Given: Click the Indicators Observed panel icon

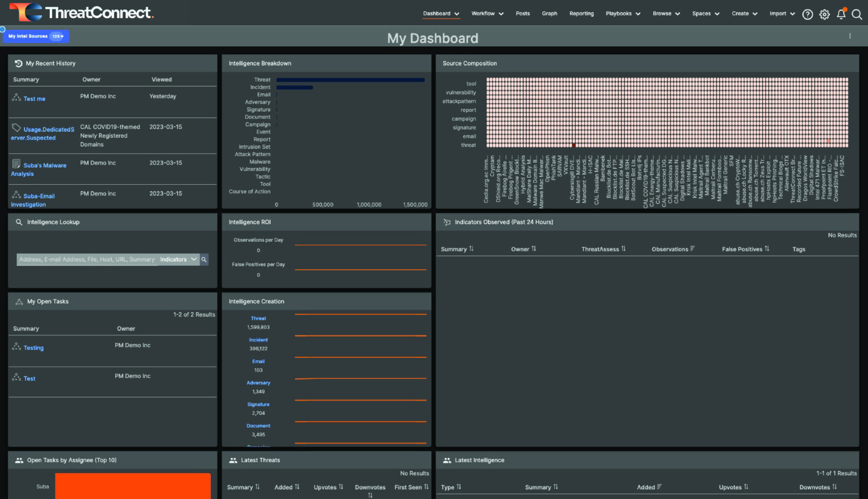Looking at the screenshot, I should [446, 222].
